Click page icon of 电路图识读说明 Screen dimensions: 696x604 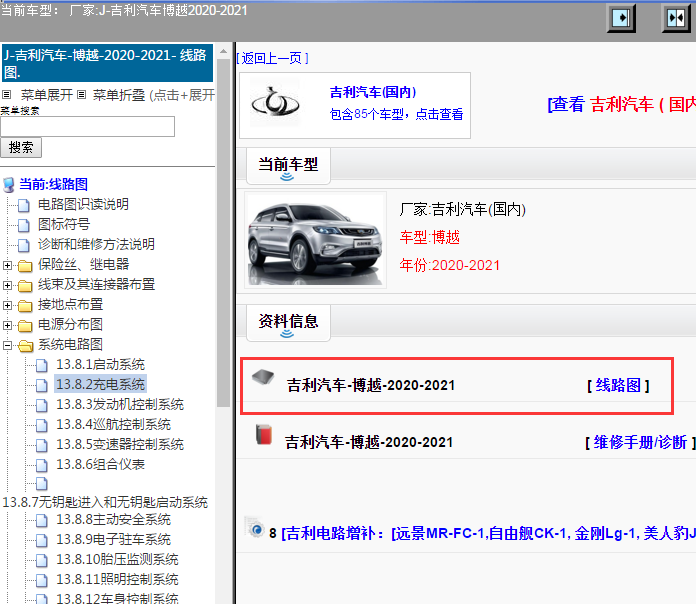[24, 205]
